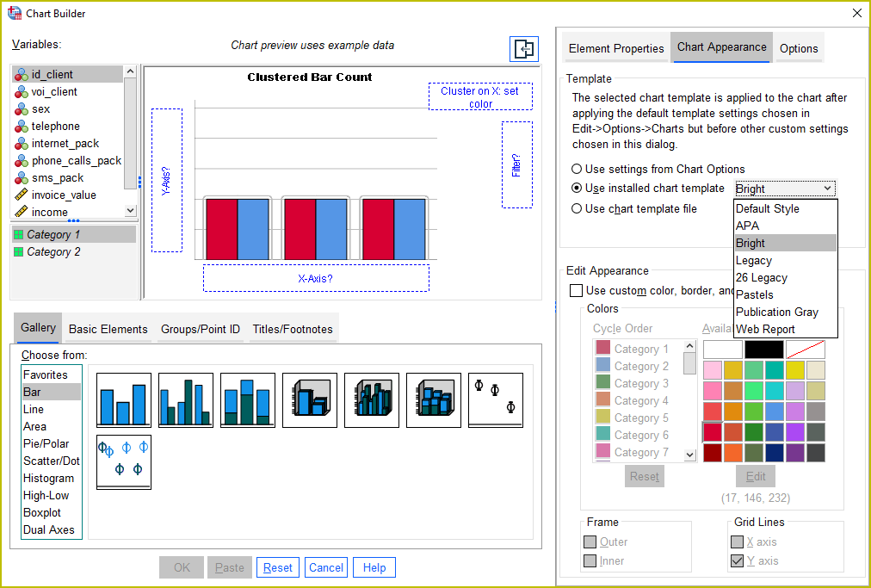Select the Stacked 3-D Bar thumbnail
The width and height of the screenshot is (871, 588).
coord(434,400)
